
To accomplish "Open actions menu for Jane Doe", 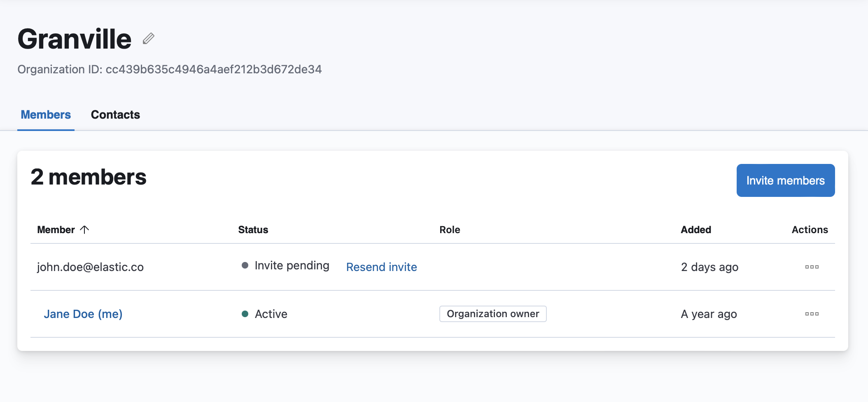I will (812, 314).
